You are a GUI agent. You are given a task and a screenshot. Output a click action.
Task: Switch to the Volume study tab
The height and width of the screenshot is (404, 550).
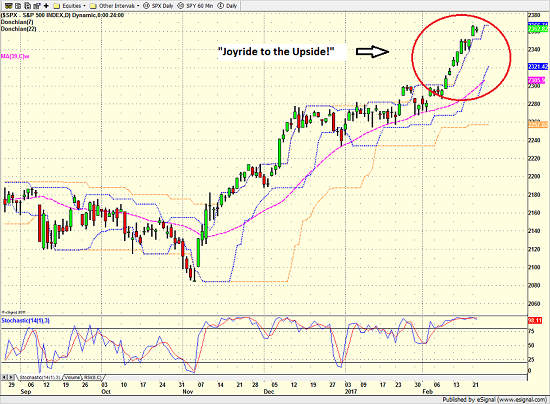(72, 377)
